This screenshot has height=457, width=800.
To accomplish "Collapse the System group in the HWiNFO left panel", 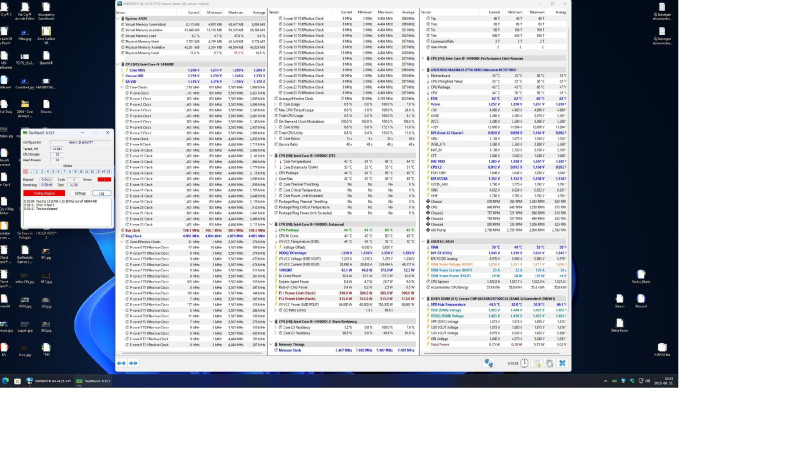I will click(x=118, y=18).
